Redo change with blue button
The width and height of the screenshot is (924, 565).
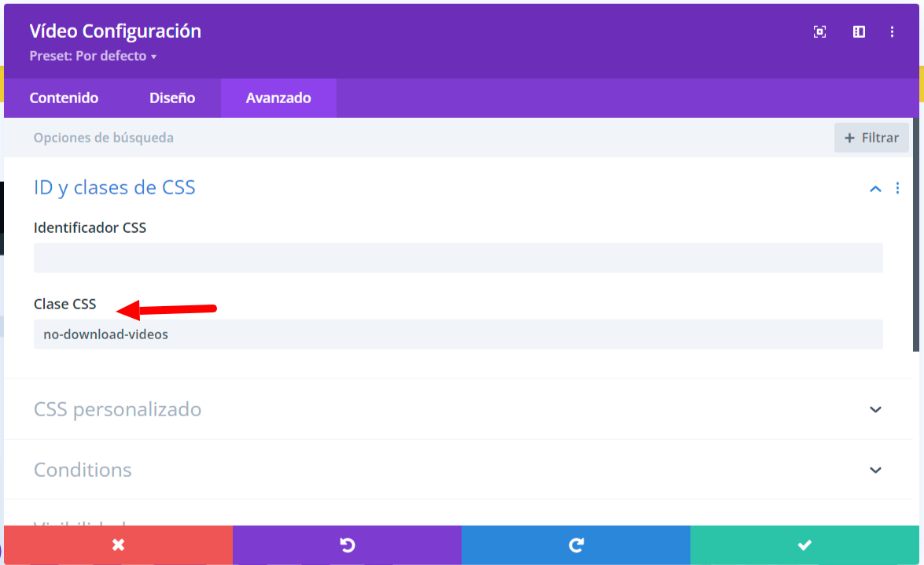tap(576, 545)
